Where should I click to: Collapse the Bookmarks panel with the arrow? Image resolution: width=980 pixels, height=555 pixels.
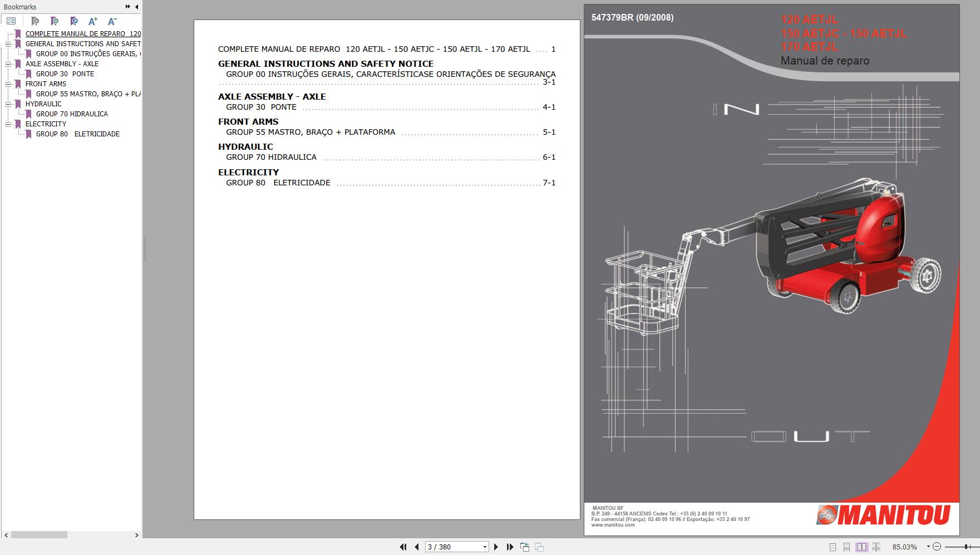pyautogui.click(x=136, y=7)
